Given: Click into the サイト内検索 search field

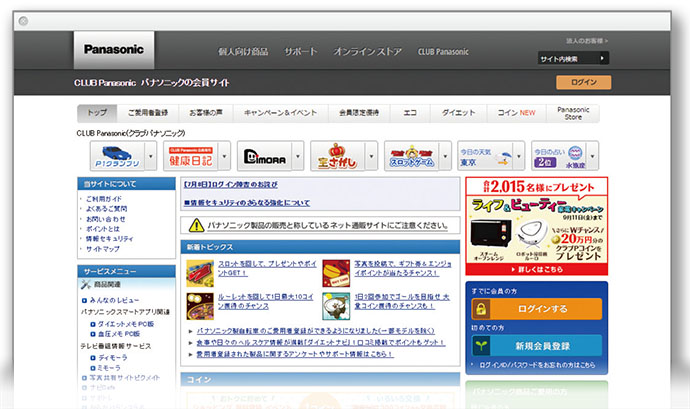Looking at the screenshot, I should (568, 59).
